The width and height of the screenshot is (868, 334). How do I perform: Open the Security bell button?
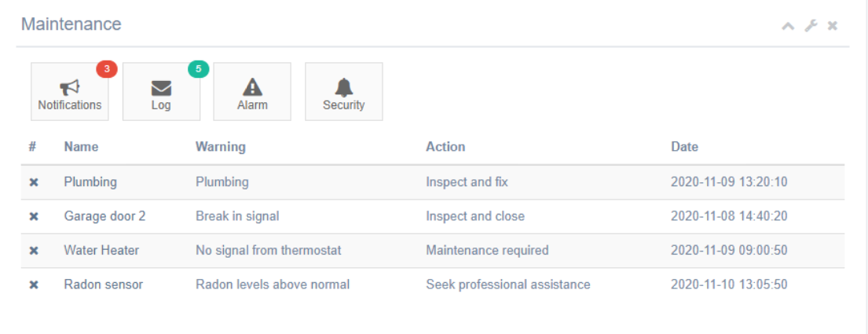pos(343,92)
